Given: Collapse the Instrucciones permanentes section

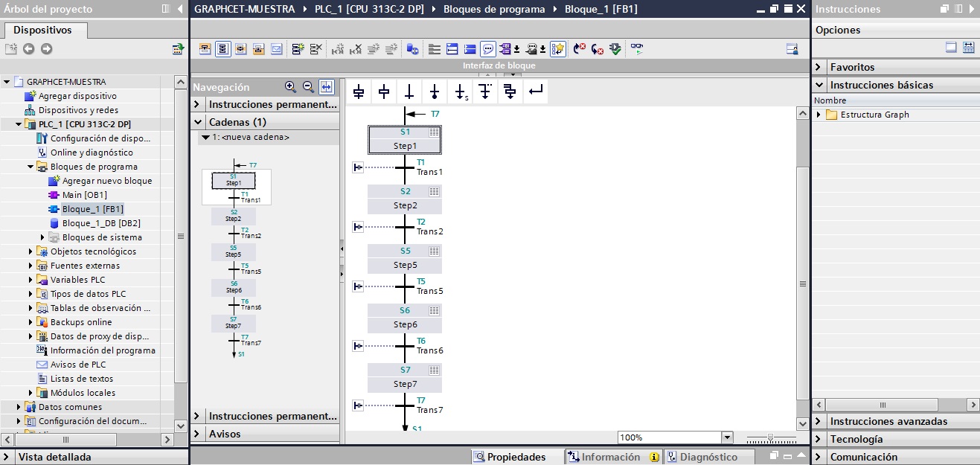Looking at the screenshot, I should point(198,104).
